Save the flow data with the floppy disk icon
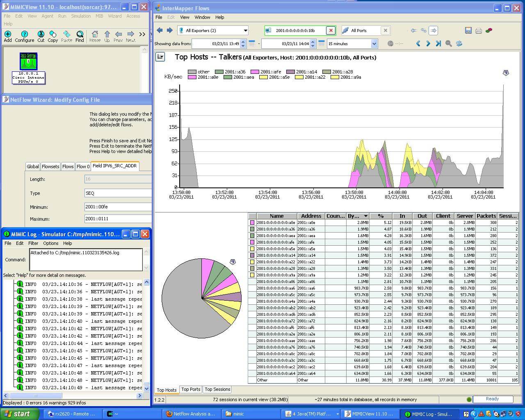525x420 pixels. (x=468, y=30)
